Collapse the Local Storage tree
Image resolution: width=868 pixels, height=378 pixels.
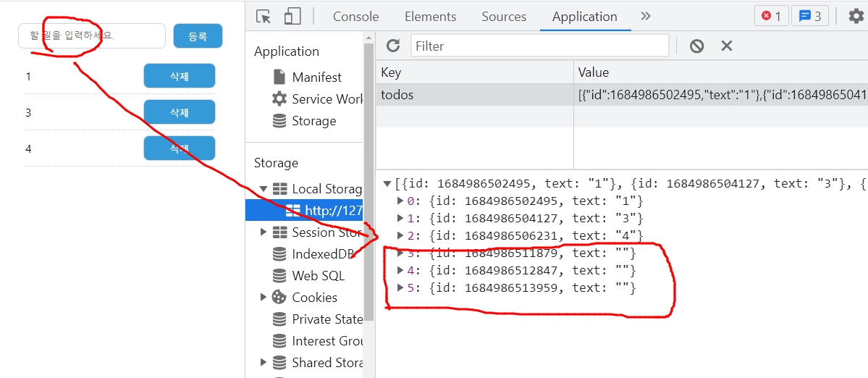[x=264, y=189]
